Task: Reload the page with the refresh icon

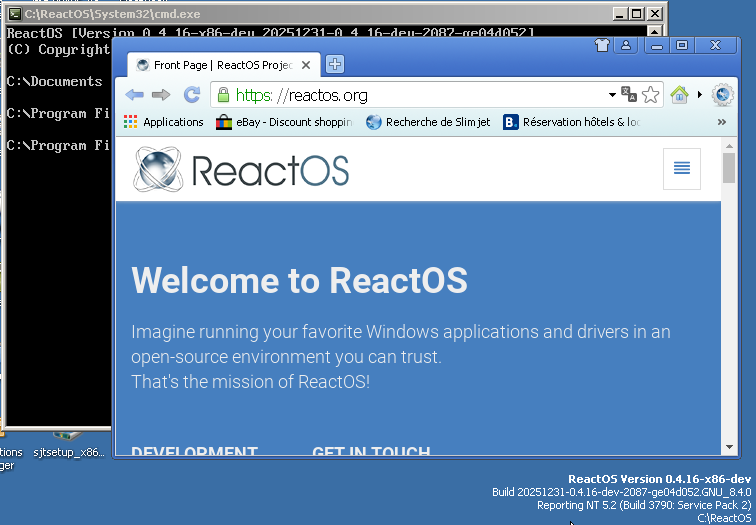Action: click(x=192, y=95)
